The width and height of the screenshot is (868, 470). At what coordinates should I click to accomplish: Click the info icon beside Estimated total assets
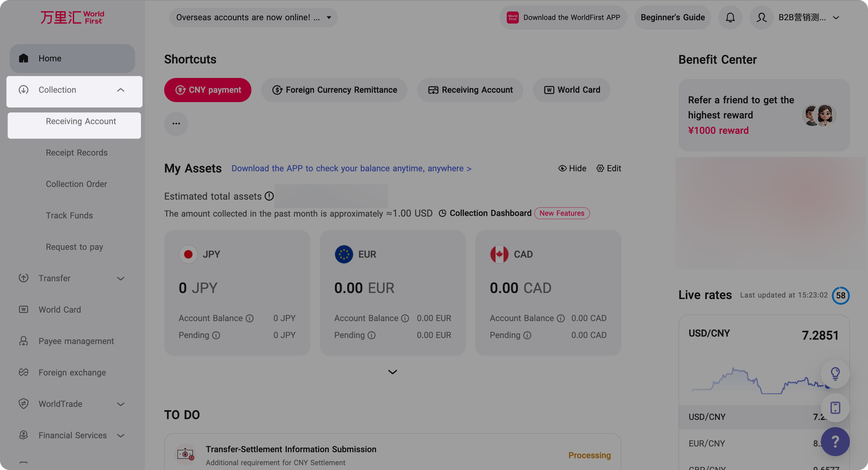click(x=269, y=196)
